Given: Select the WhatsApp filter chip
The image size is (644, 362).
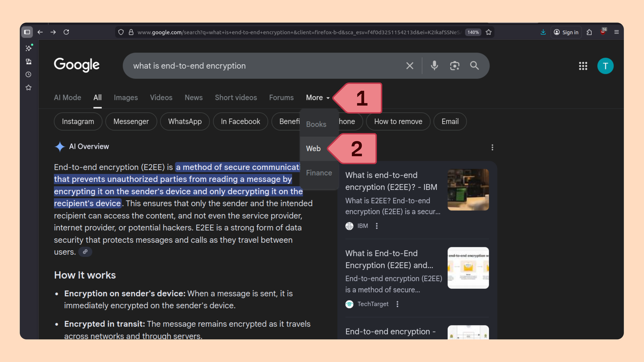Looking at the screenshot, I should click(185, 122).
